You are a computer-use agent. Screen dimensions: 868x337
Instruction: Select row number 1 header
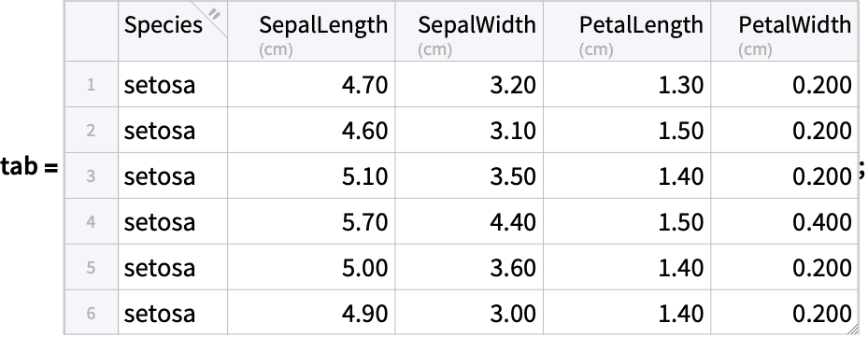pyautogui.click(x=92, y=84)
